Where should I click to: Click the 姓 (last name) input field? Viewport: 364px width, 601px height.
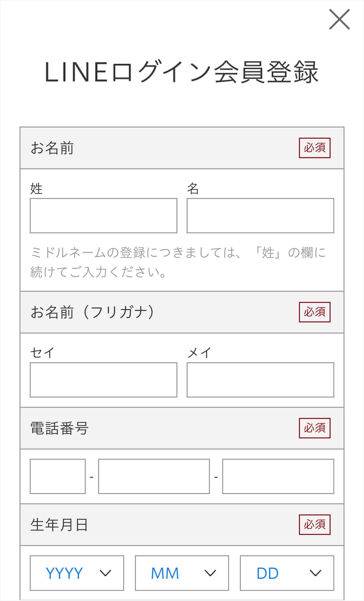point(103,216)
